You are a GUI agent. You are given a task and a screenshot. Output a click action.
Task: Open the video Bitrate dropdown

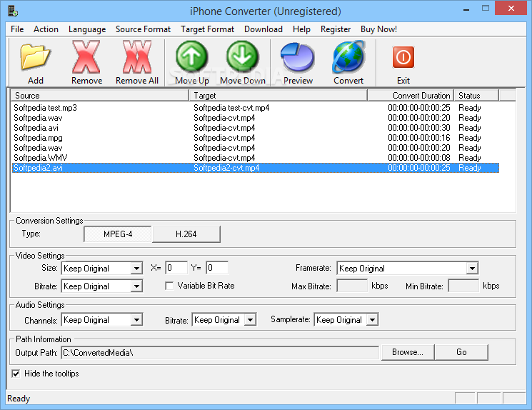pos(136,286)
